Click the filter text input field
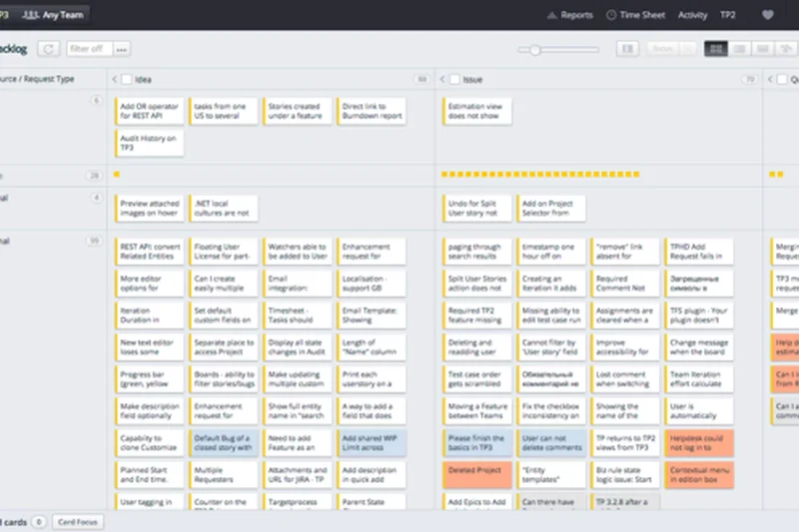Screen dimensions: 799x532 click(89, 49)
